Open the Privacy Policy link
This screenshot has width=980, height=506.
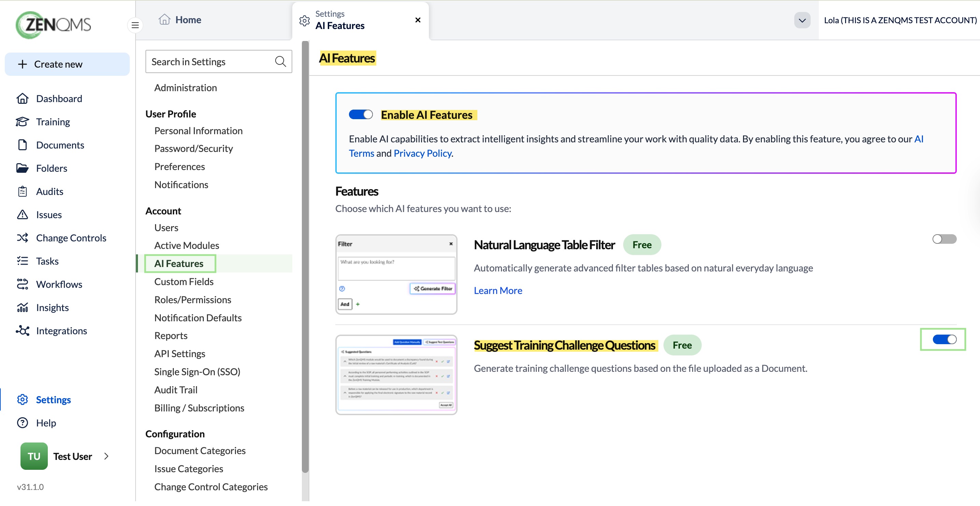click(x=423, y=153)
